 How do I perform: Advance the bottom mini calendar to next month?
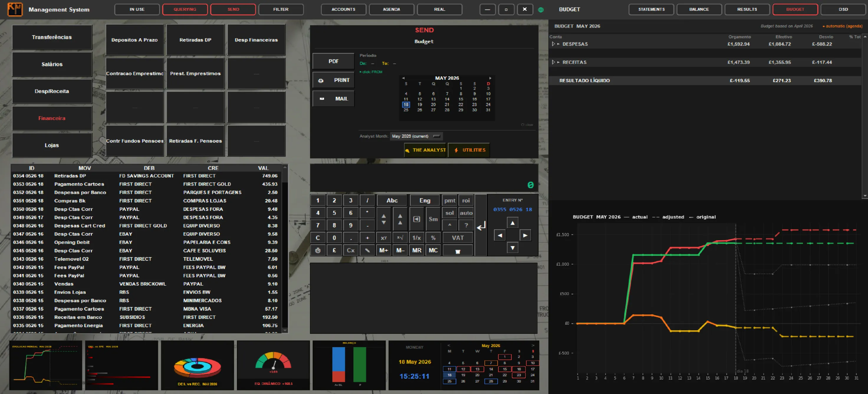[x=533, y=345]
